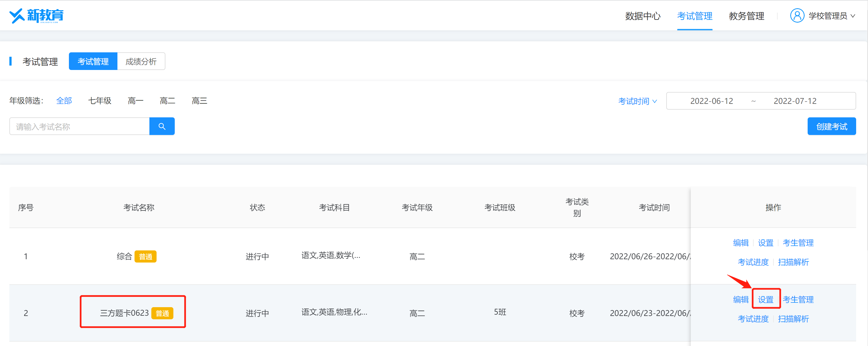Expand the 学校管理员 account dropdown
This screenshot has height=346, width=868.
[831, 16]
